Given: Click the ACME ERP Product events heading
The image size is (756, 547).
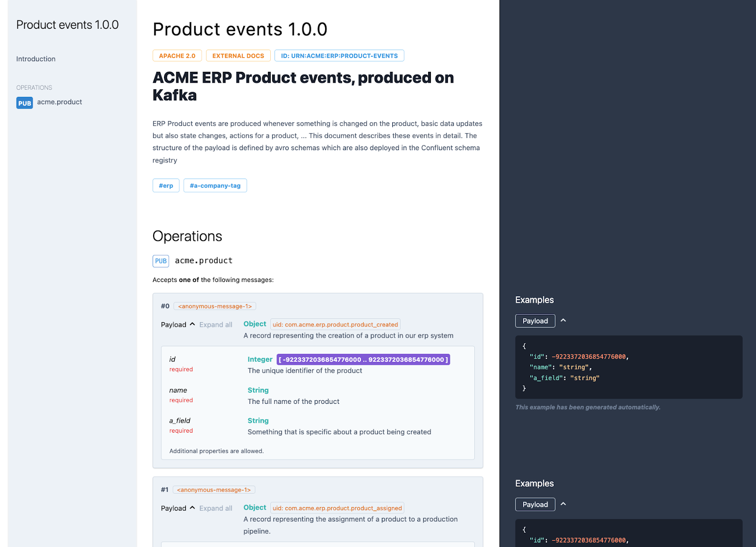Looking at the screenshot, I should click(x=303, y=86).
